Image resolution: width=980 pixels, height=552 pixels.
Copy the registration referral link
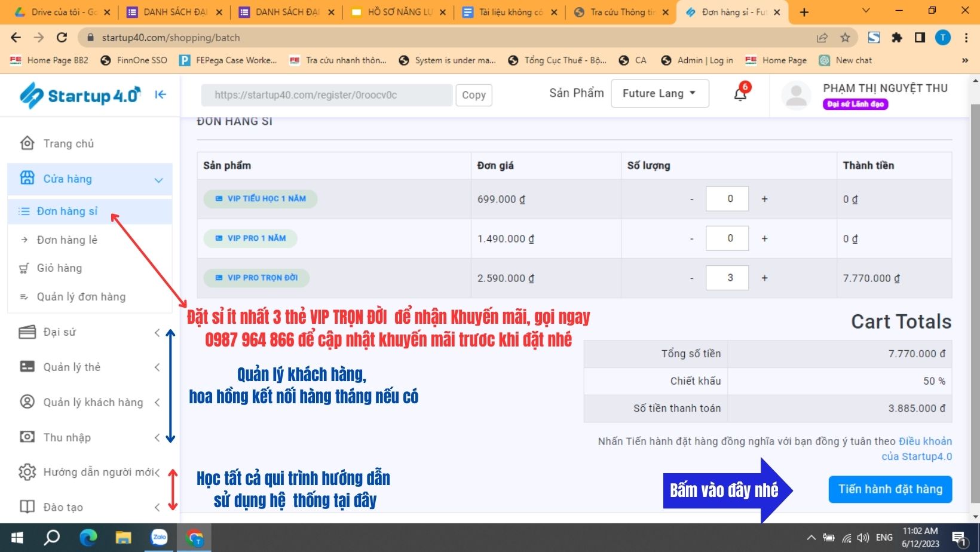tap(473, 95)
